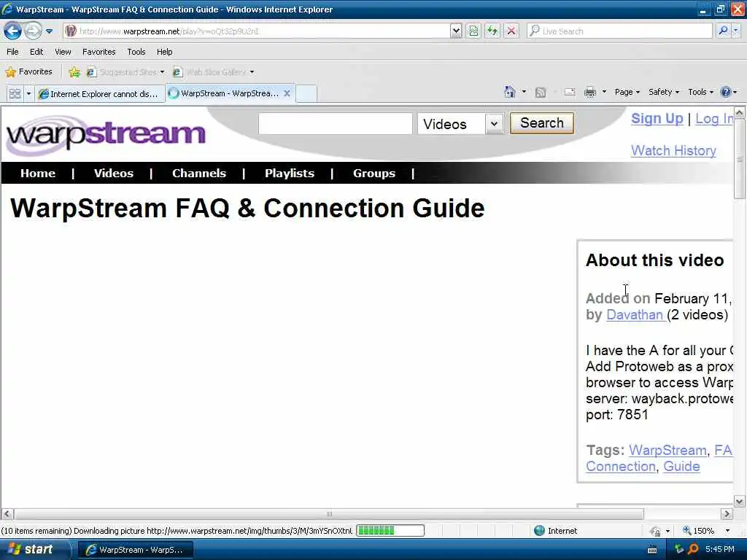Open the Tools menu in menu bar

136,52
